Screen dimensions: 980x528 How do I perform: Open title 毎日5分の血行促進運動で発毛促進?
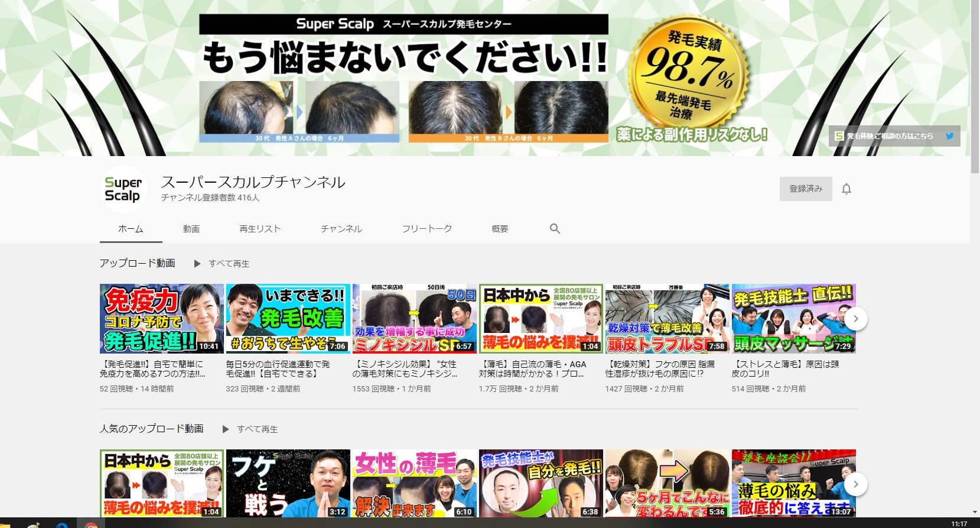(x=278, y=369)
